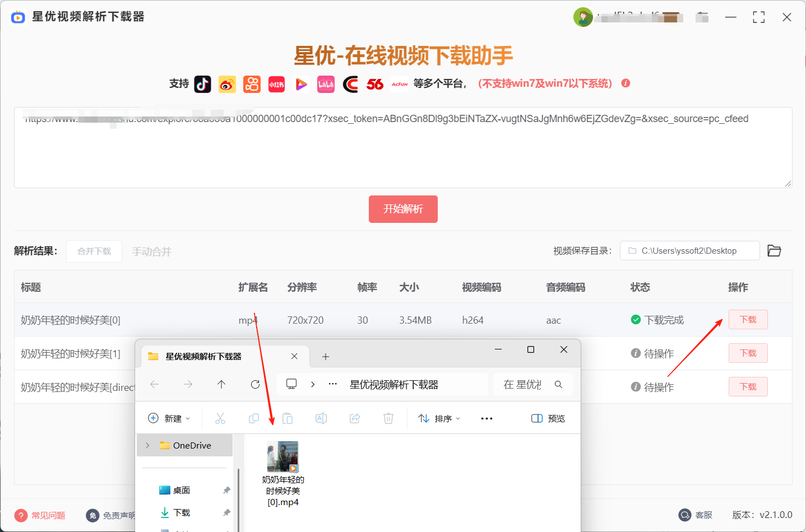
Task: Click the 合并下载 button
Action: coord(94,251)
